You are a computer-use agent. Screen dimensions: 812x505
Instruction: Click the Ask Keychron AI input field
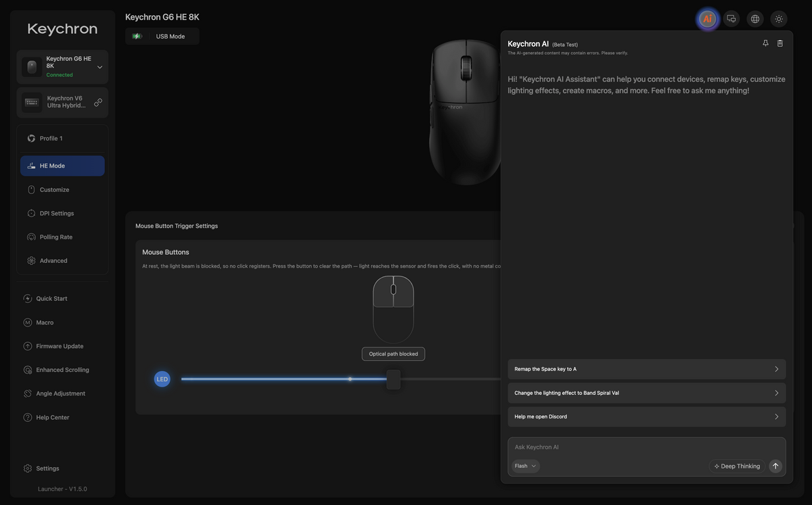[x=647, y=448]
